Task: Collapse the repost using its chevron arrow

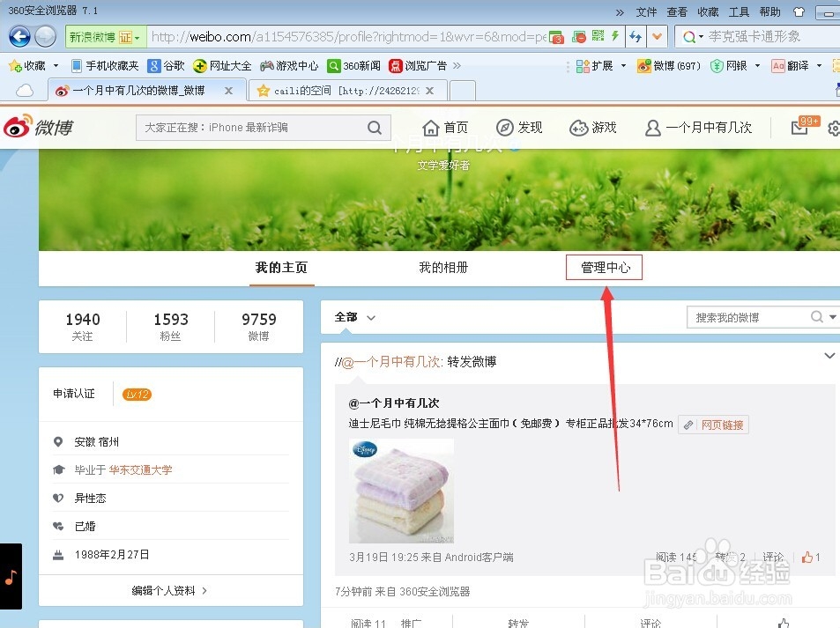Action: pos(828,356)
